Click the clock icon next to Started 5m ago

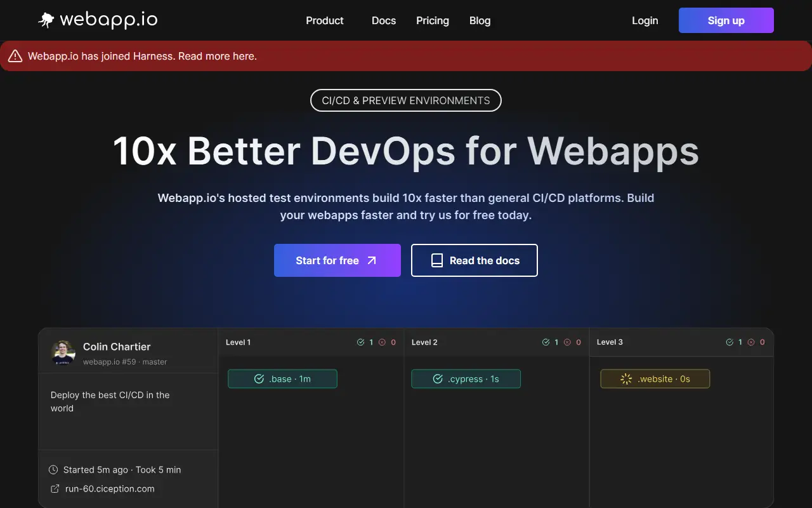[53, 470]
